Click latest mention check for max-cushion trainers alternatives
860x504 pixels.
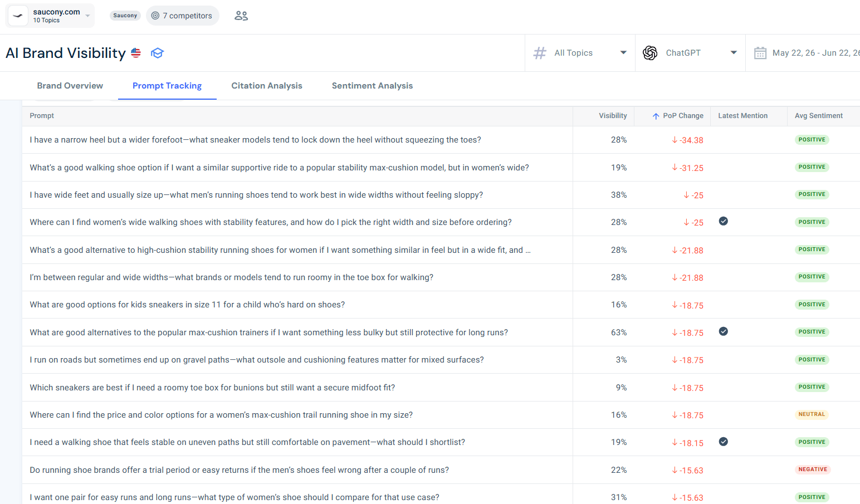[723, 331]
